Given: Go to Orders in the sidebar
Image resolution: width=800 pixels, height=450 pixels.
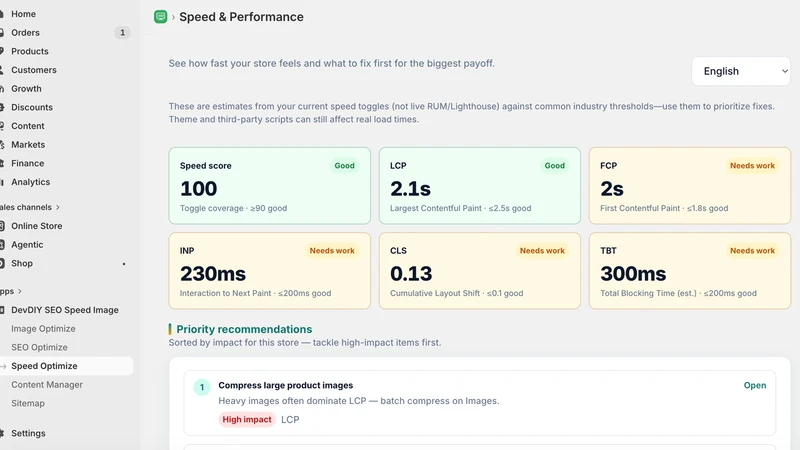Looking at the screenshot, I should pyautogui.click(x=26, y=33).
